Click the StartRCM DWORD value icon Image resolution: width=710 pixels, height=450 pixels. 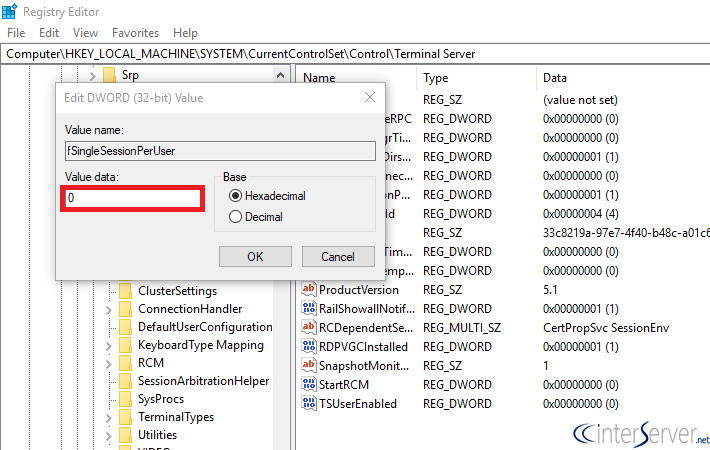click(308, 384)
